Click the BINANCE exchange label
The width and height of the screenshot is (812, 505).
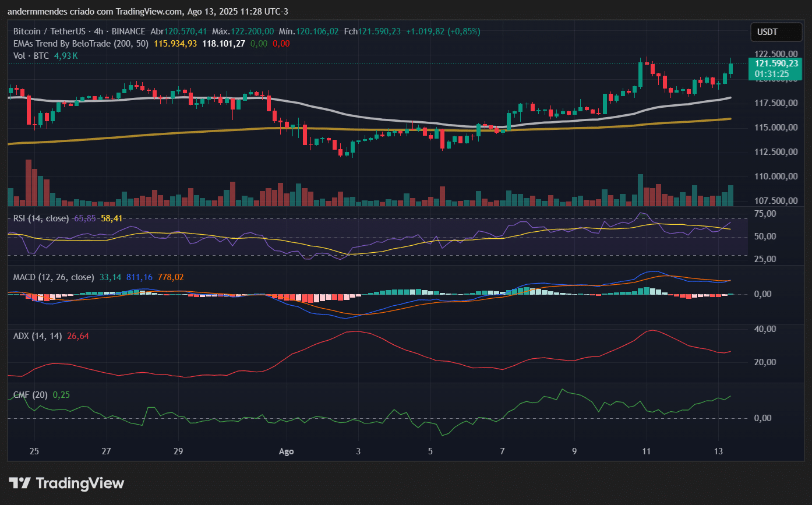[x=129, y=29]
